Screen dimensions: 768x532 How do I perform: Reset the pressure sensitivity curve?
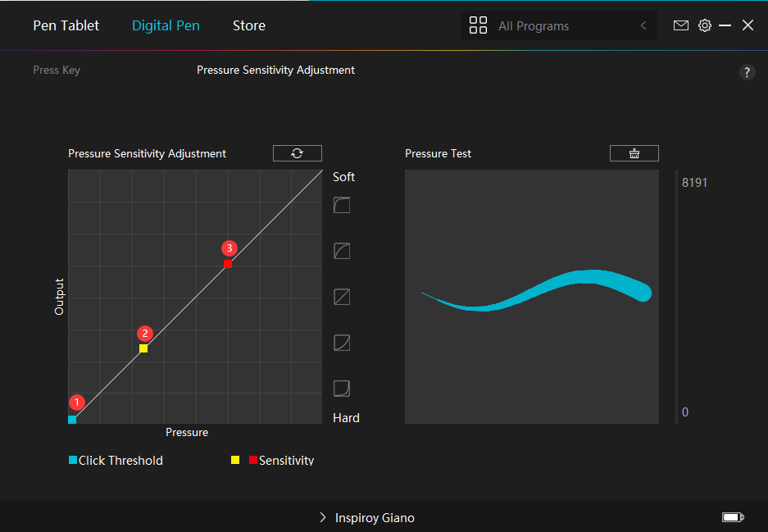pyautogui.click(x=297, y=153)
